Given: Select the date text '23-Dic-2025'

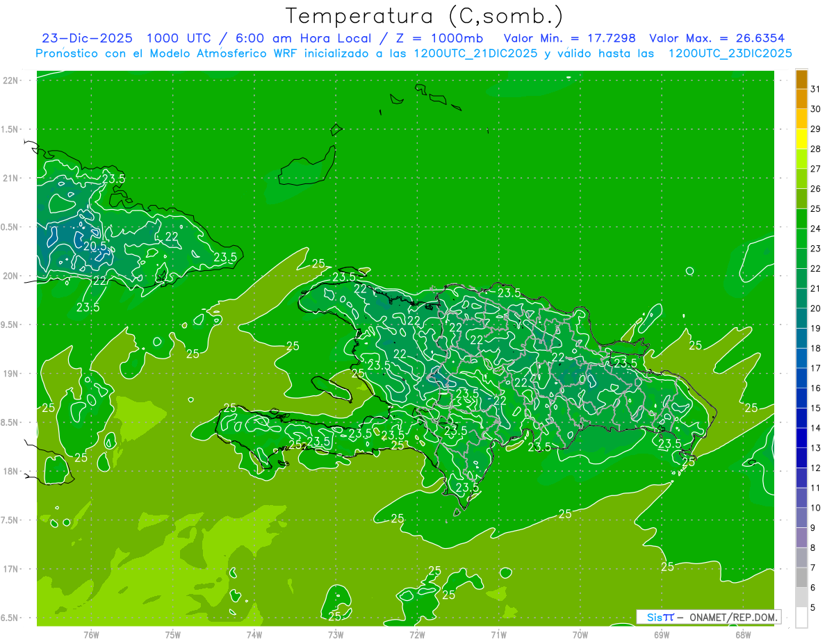Looking at the screenshot, I should click(x=85, y=38).
